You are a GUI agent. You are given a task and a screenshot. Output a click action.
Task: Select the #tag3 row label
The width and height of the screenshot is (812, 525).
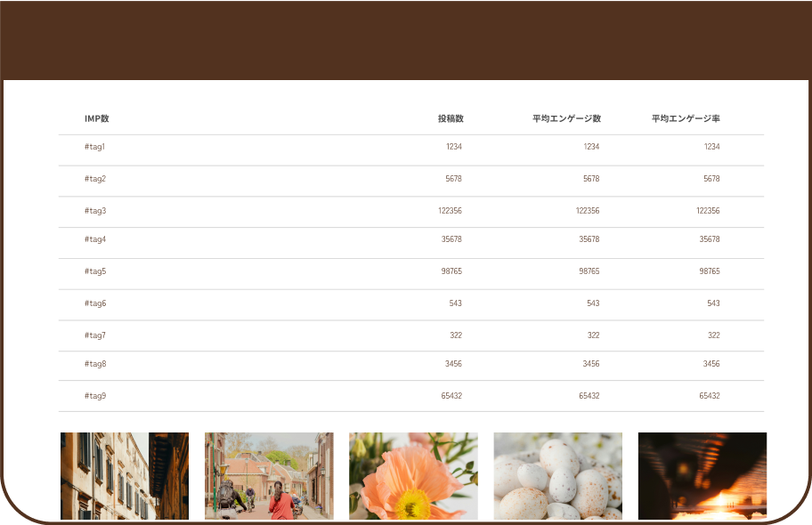(95, 211)
